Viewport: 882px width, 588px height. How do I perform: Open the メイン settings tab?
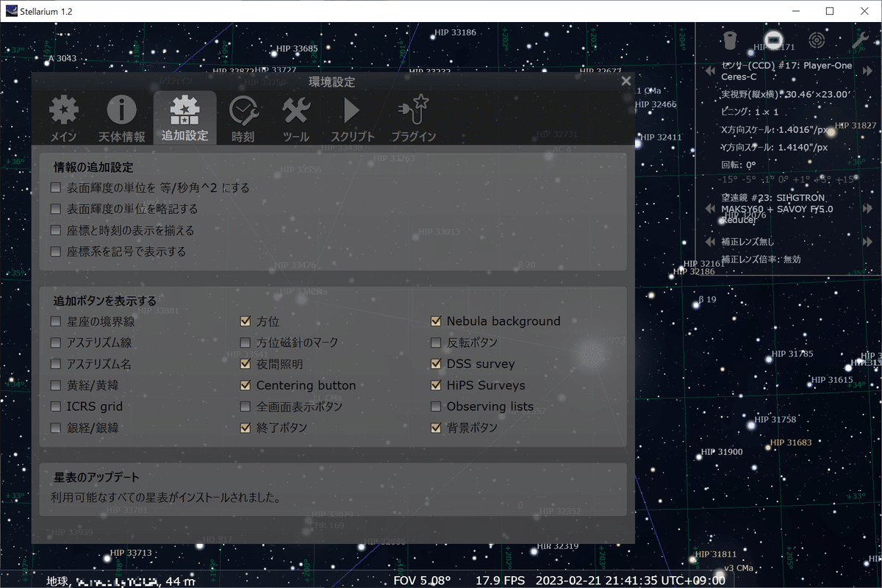click(x=63, y=118)
